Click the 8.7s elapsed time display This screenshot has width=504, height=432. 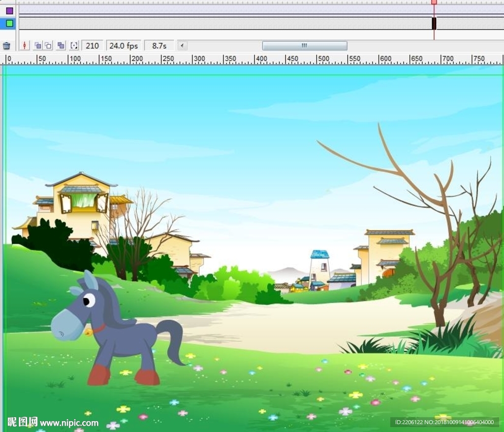pyautogui.click(x=159, y=46)
